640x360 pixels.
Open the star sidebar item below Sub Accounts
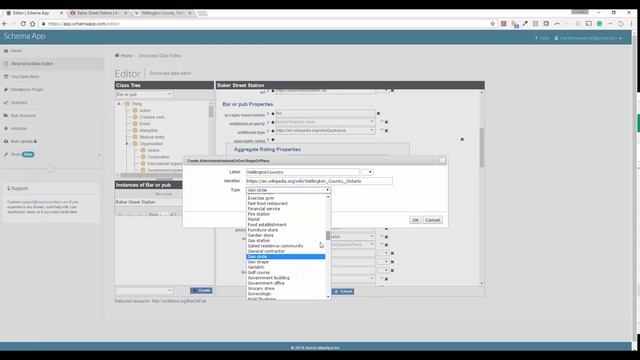pos(19,128)
